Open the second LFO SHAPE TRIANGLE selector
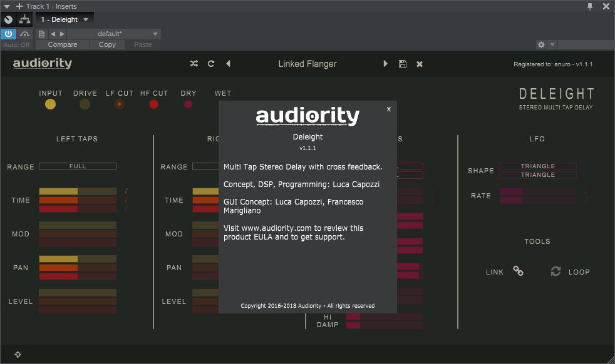615x364 pixels. pyautogui.click(x=538, y=174)
